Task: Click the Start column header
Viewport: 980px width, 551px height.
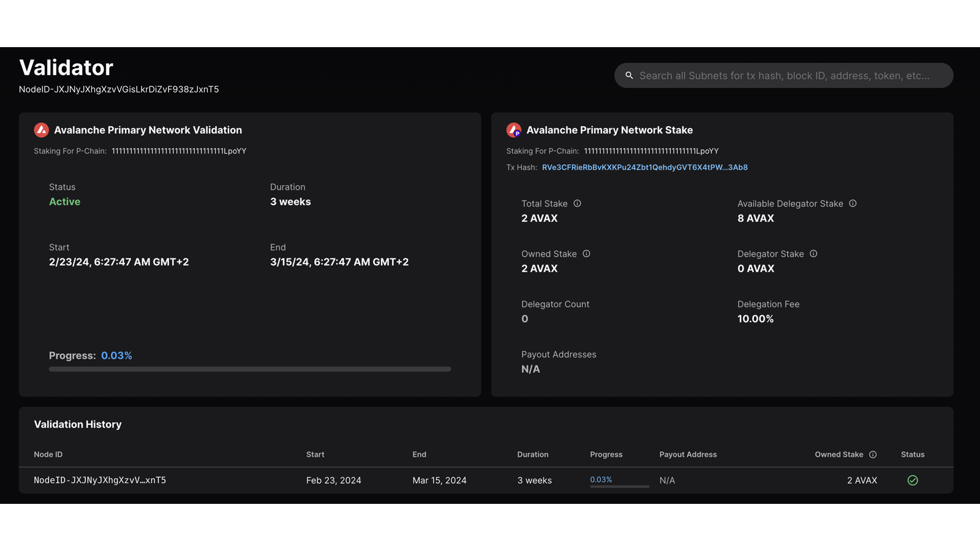Action: point(315,454)
